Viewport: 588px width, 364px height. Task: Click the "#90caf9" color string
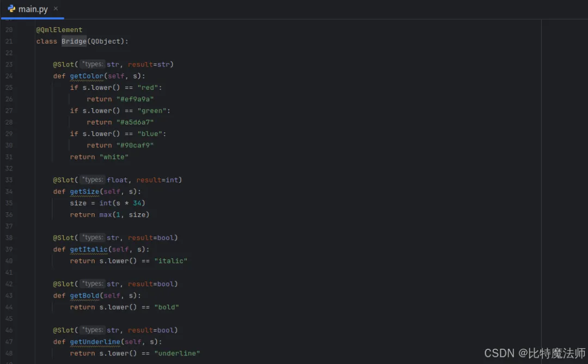[x=135, y=145]
